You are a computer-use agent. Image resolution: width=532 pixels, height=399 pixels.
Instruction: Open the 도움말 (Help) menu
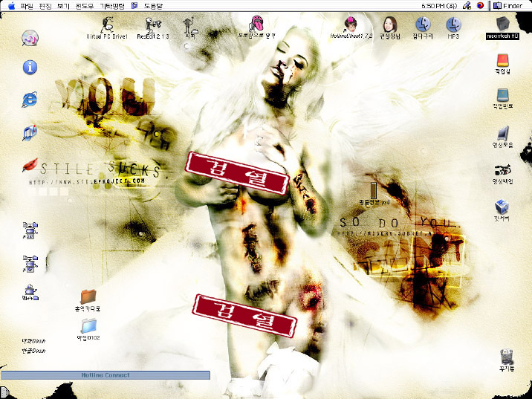154,5
